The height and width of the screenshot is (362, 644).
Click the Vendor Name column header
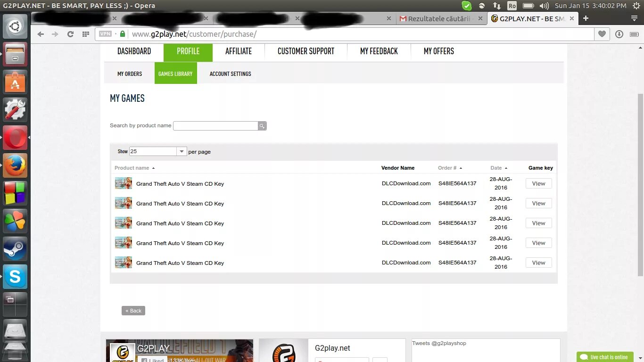click(x=398, y=168)
